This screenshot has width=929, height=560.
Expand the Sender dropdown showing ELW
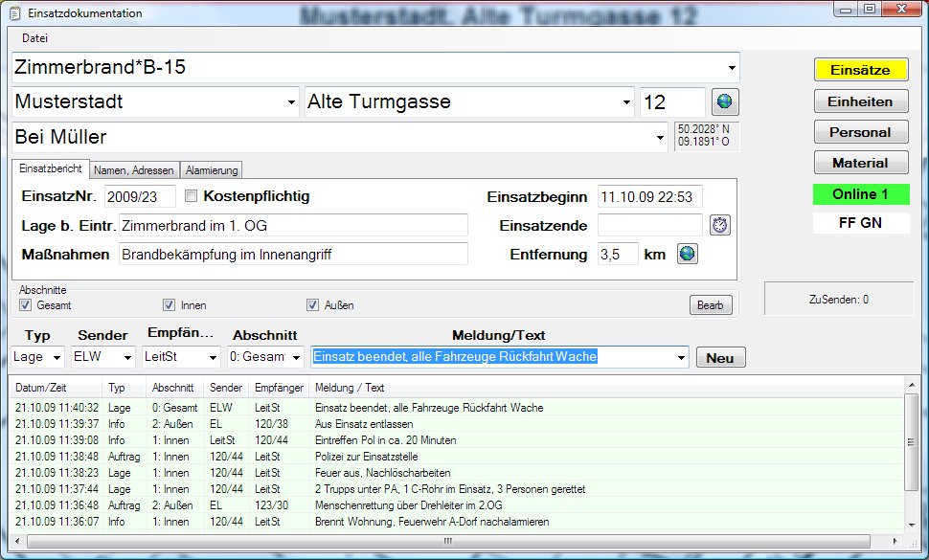(x=127, y=358)
